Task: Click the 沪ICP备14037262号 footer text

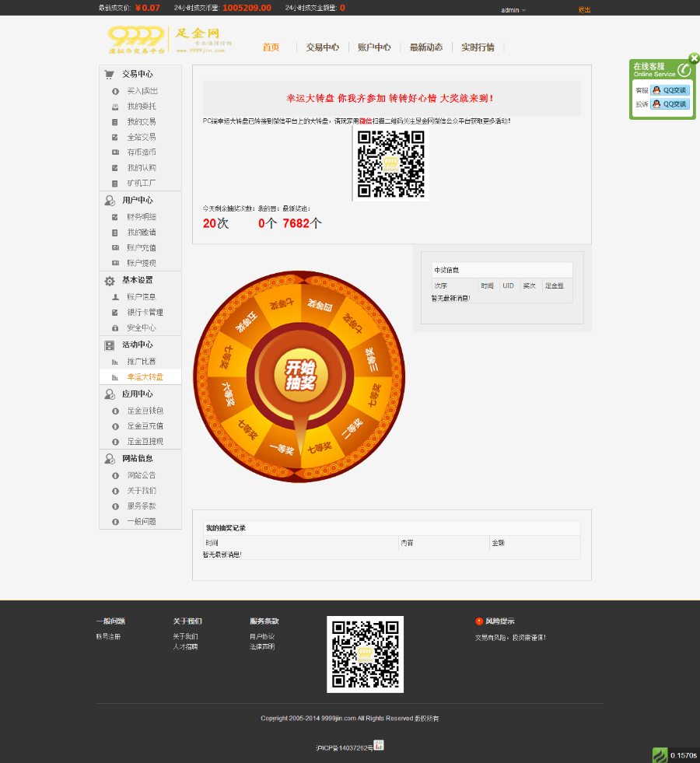Action: 345,748
